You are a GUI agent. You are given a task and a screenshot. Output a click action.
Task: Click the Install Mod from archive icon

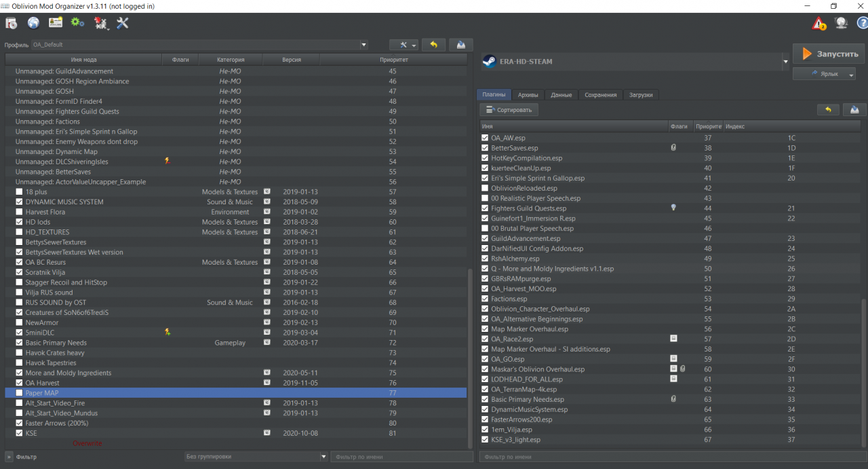point(12,23)
